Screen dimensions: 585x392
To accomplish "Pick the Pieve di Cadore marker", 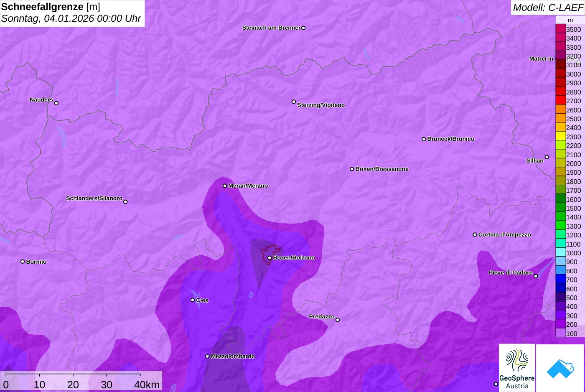I will (536, 276).
